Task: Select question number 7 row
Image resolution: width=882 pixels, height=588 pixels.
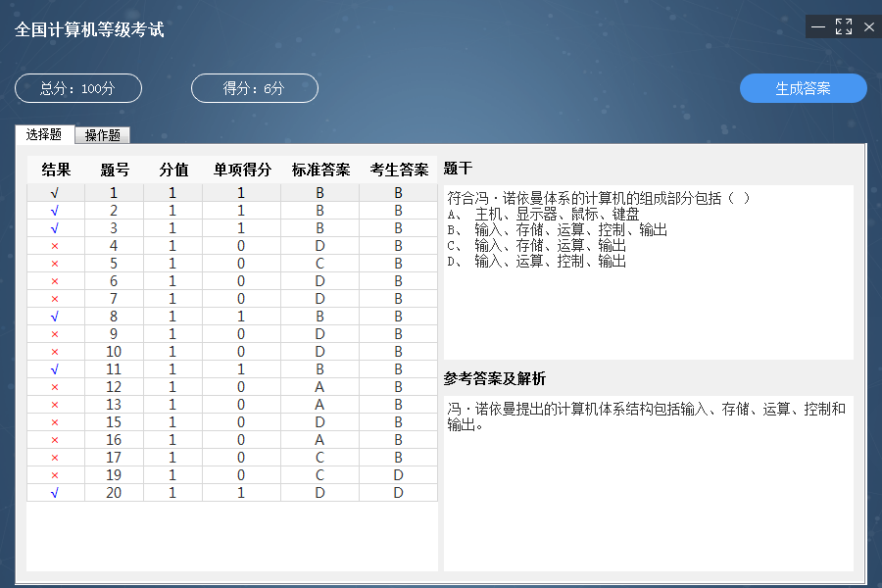Action: pos(231,299)
